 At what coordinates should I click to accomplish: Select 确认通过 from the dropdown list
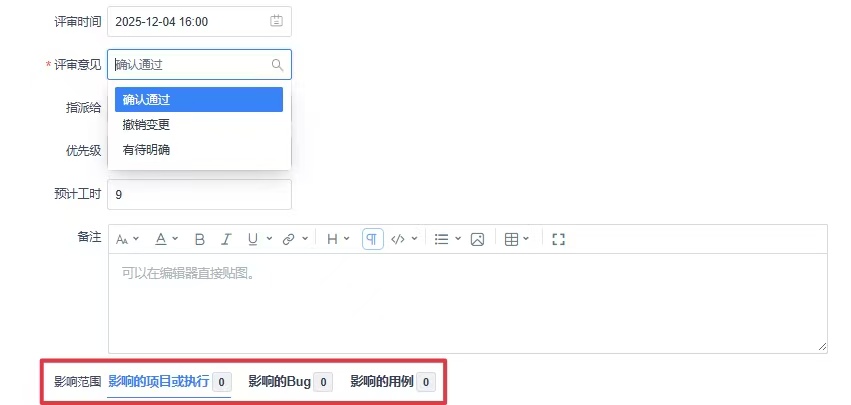coord(199,100)
